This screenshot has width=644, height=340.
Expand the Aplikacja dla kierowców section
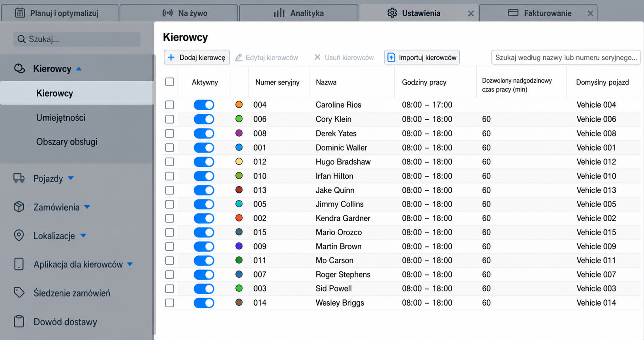click(x=130, y=264)
